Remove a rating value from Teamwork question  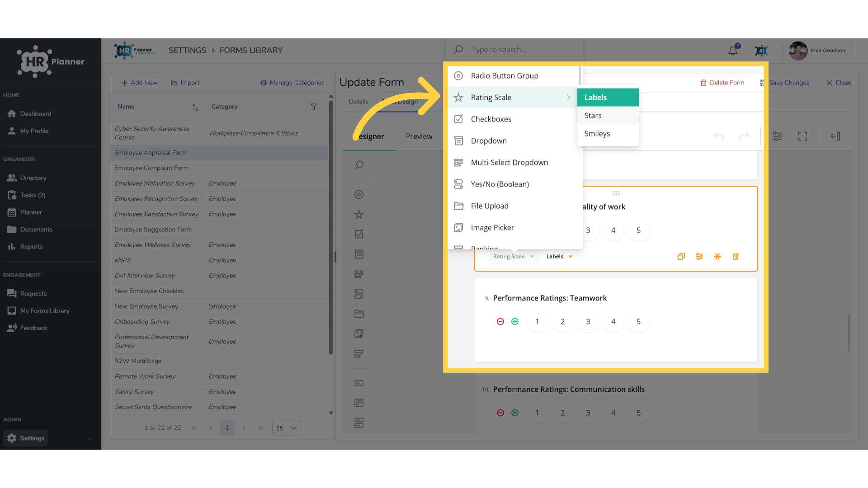click(x=500, y=322)
